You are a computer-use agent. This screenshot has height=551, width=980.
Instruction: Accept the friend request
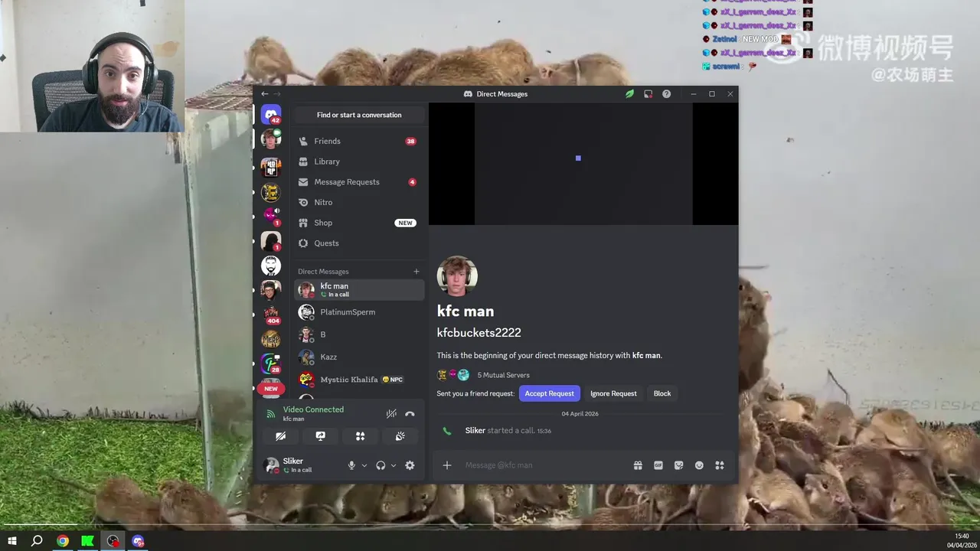549,393
